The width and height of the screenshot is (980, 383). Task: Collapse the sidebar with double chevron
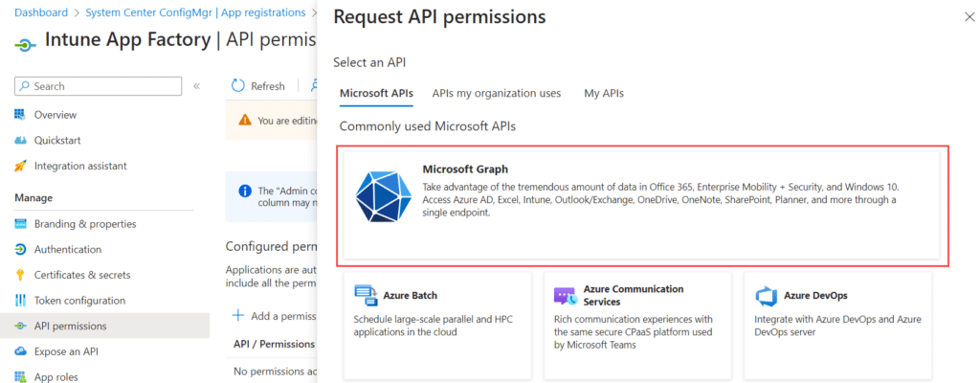click(x=196, y=86)
